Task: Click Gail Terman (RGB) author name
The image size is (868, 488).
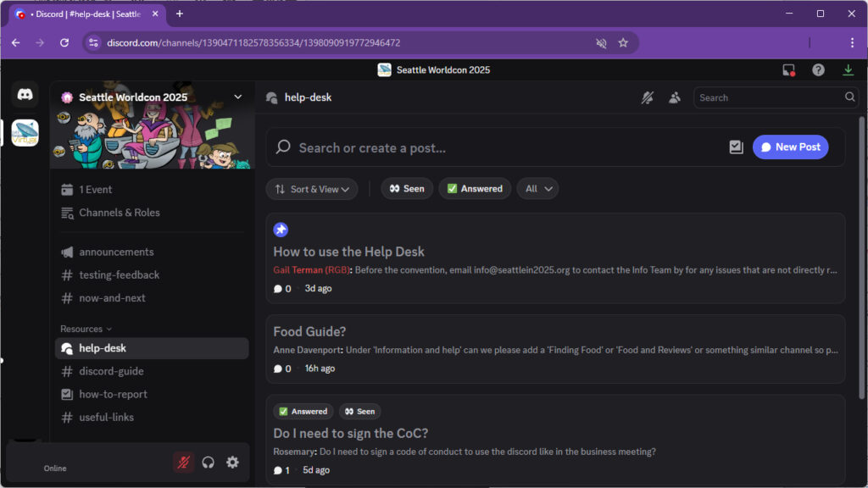Action: coord(311,270)
